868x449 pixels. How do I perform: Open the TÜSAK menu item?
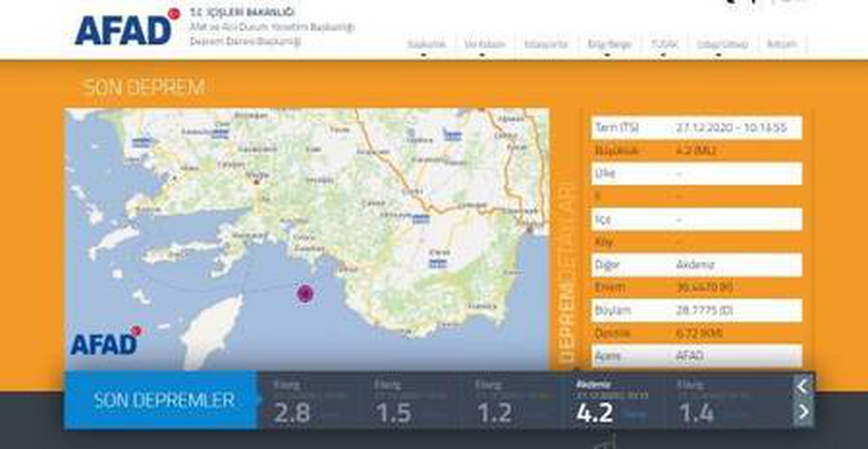[x=664, y=45]
